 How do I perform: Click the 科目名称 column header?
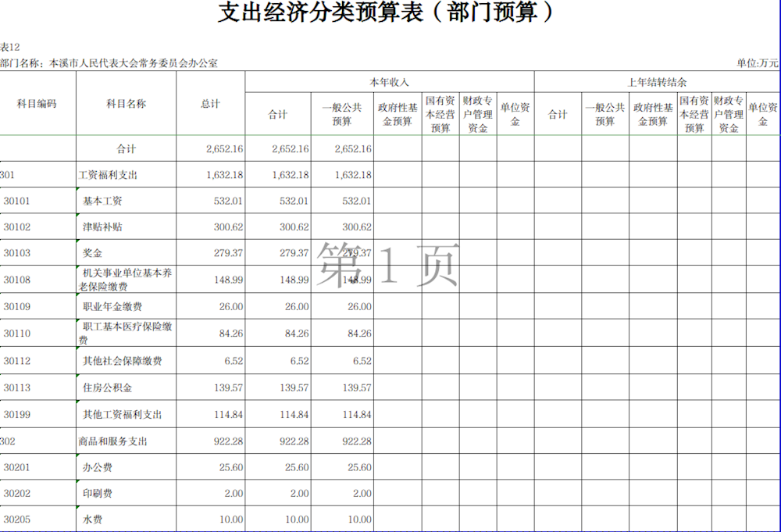[126, 104]
